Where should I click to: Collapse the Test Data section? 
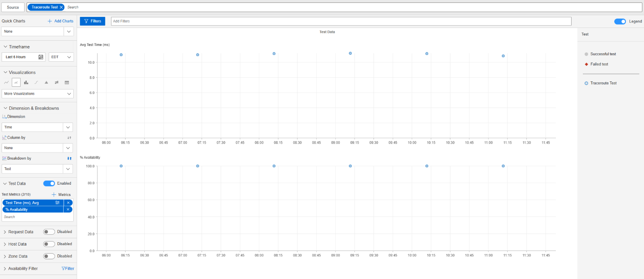(x=5, y=184)
